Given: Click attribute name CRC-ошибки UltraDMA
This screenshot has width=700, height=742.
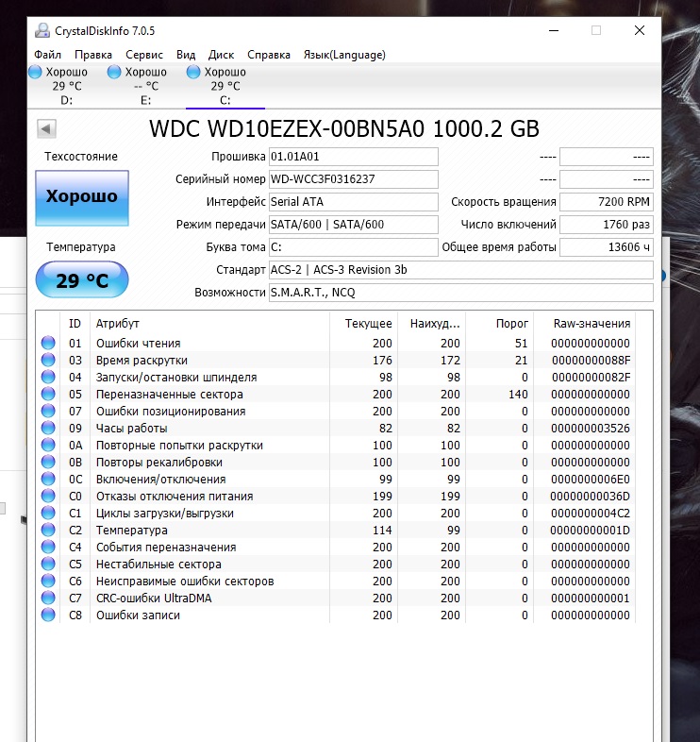Looking at the screenshot, I should (154, 599).
